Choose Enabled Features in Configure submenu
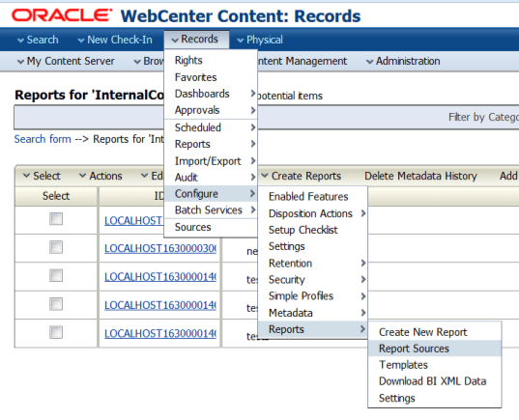This screenshot has height=420, width=519. pos(313,197)
